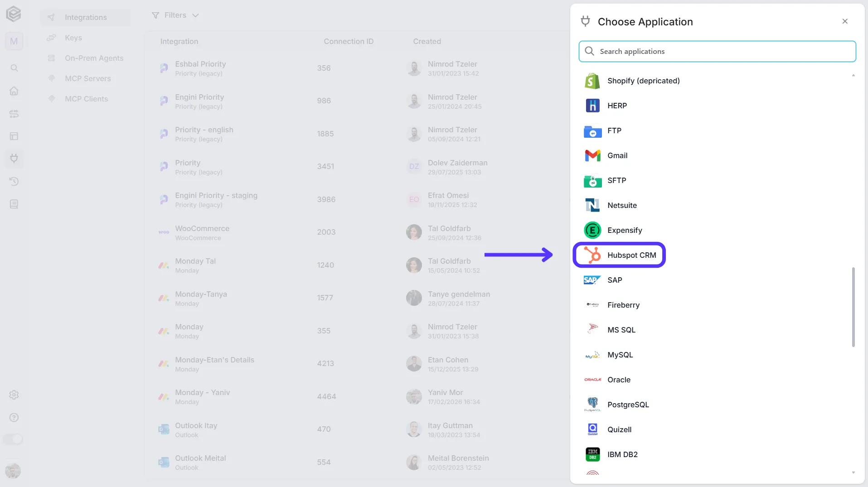Select the Hubspot CRM application icon
Screen dimensions: 868x487
pos(592,255)
